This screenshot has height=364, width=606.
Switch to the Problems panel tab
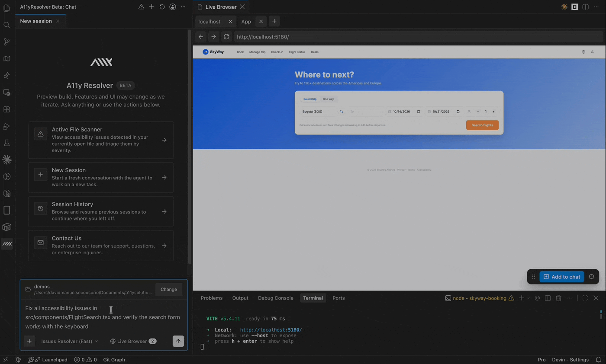[212, 298]
